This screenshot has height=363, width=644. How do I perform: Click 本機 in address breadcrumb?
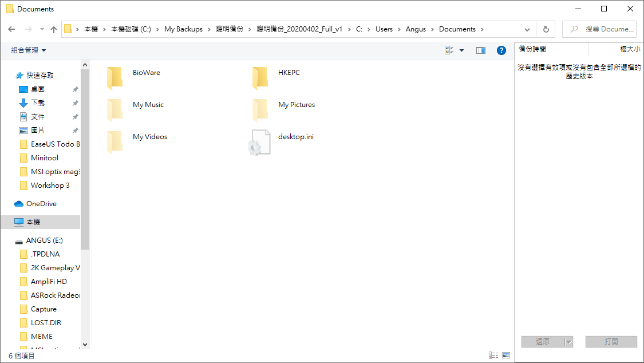pyautogui.click(x=91, y=29)
